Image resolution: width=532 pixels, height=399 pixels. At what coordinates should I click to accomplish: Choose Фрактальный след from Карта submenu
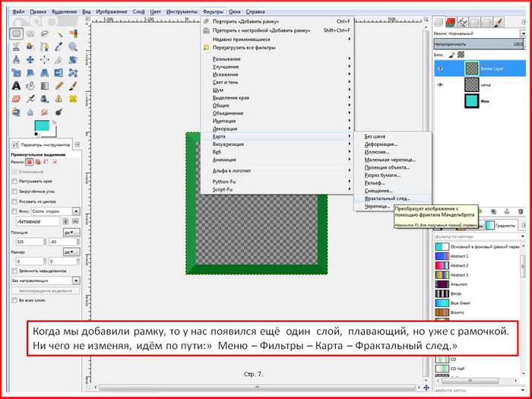point(393,198)
